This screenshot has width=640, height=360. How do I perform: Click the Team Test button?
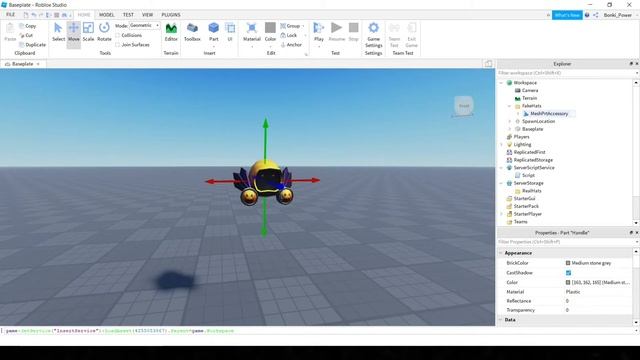[x=394, y=35]
